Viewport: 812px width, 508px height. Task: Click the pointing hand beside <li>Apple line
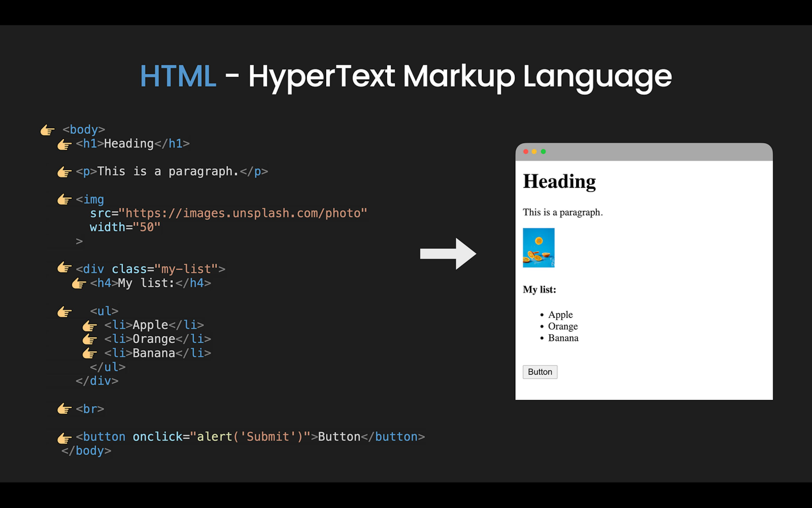tap(90, 326)
